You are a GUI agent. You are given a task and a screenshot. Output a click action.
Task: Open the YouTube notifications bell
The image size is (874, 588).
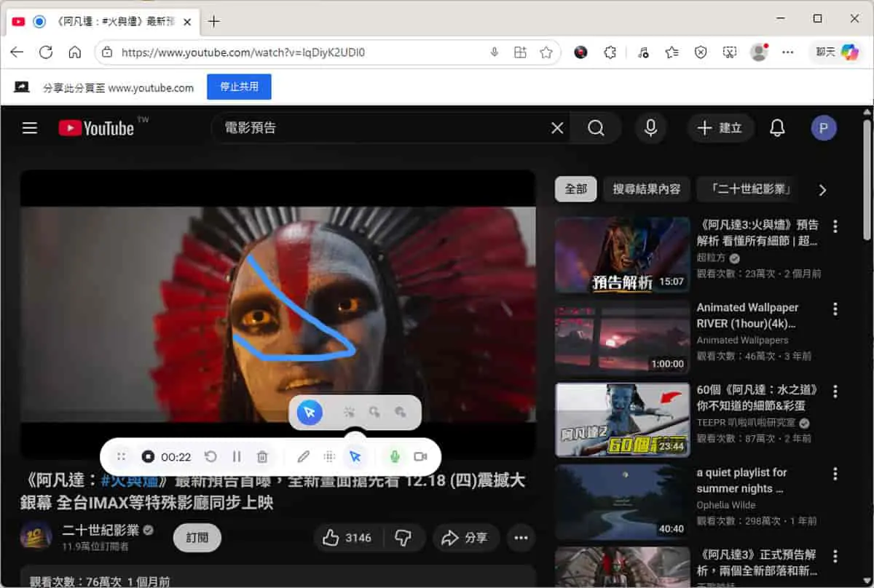click(x=778, y=129)
